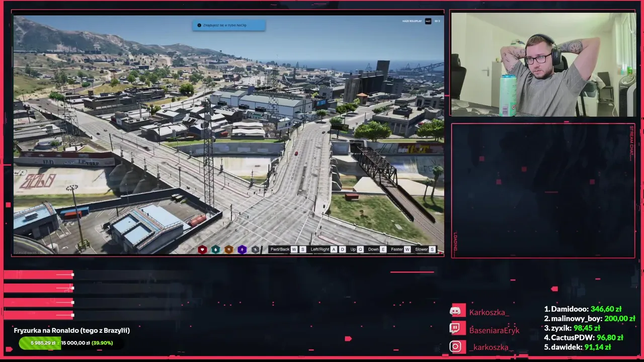644x362 pixels.
Task: Click the red heart health icon
Action: (202, 249)
